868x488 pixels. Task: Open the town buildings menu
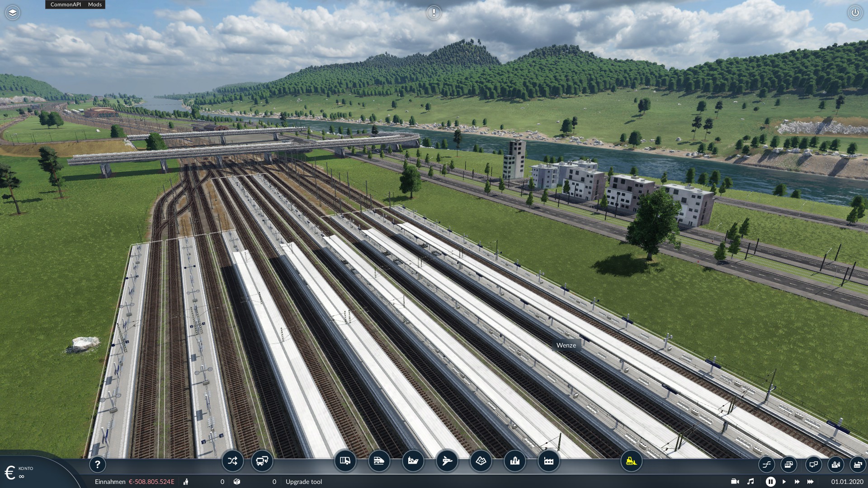tap(514, 461)
